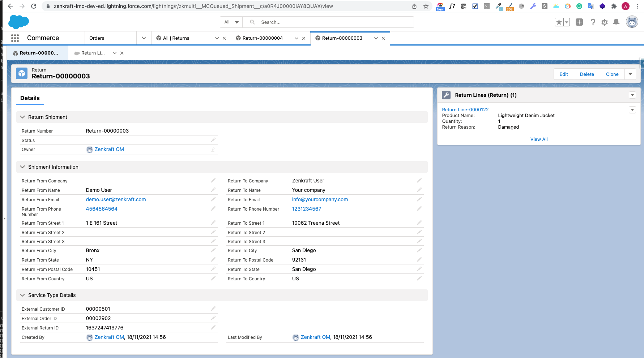Switch to the Return-00000004 tab
The image size is (644, 358).
[263, 38]
